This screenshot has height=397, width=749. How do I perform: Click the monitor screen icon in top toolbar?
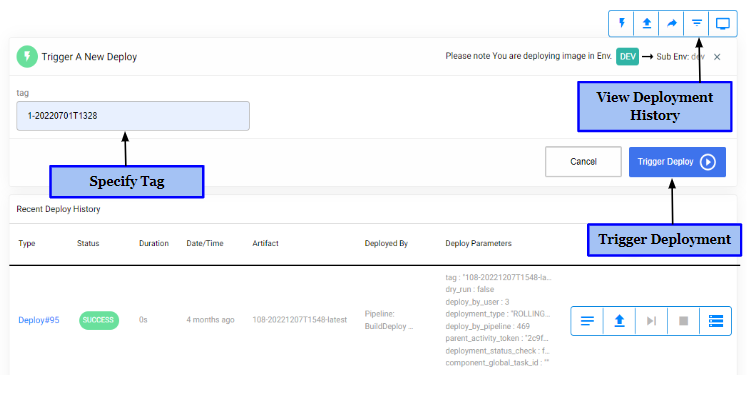point(723,23)
